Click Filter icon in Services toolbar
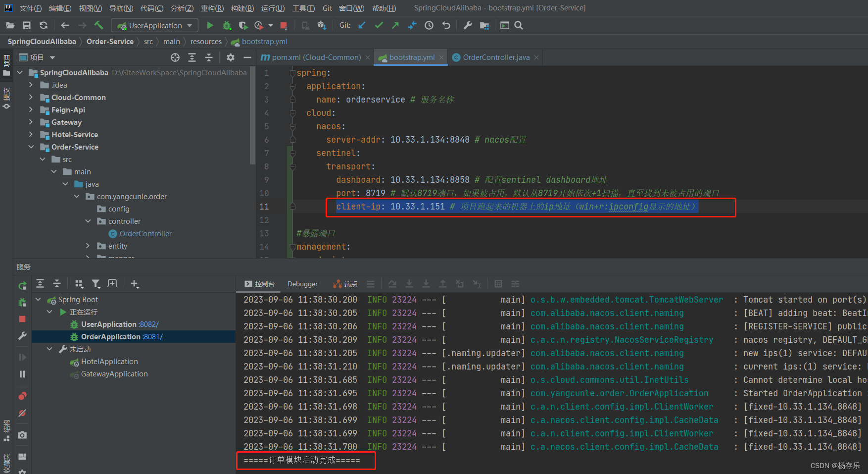 pos(96,284)
